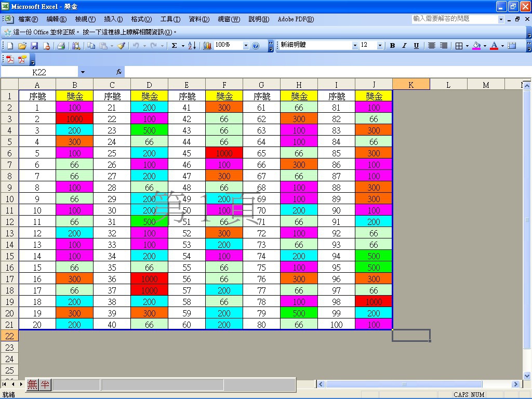
Task: Convert to Adobe PDF icon
Action: pyautogui.click(x=10, y=60)
